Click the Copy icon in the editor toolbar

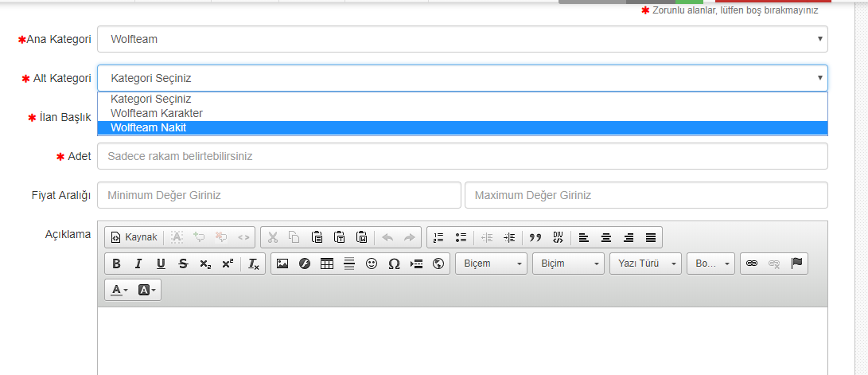(x=294, y=237)
